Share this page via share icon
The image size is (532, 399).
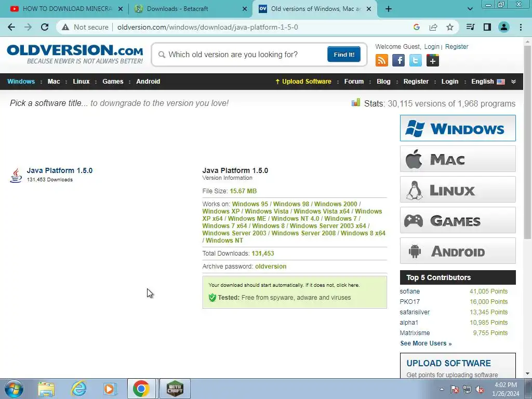coord(433,27)
